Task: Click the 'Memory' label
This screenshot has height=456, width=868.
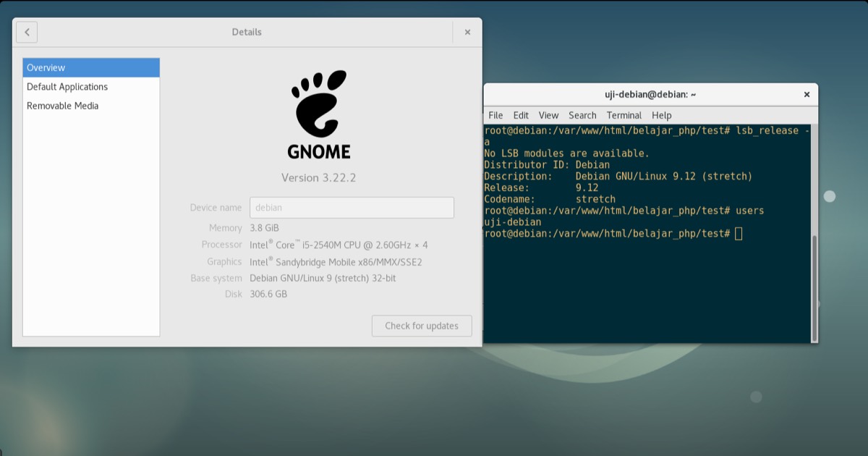Action: pos(226,227)
